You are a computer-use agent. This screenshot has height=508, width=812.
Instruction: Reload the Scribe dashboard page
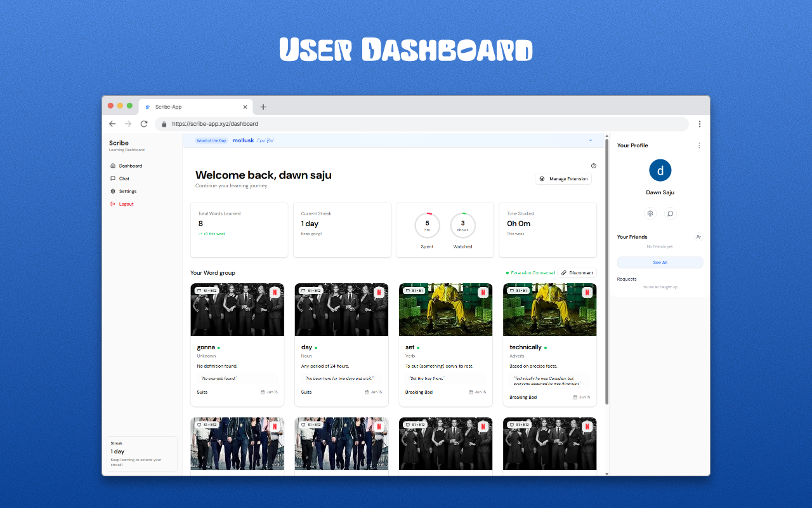[144, 124]
